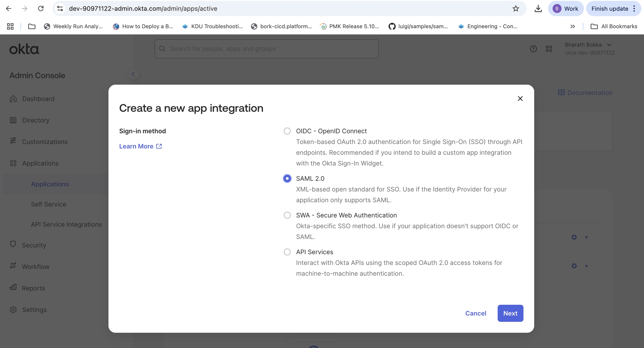Open the Okta apps grid icon
644x348 pixels.
[x=549, y=49]
